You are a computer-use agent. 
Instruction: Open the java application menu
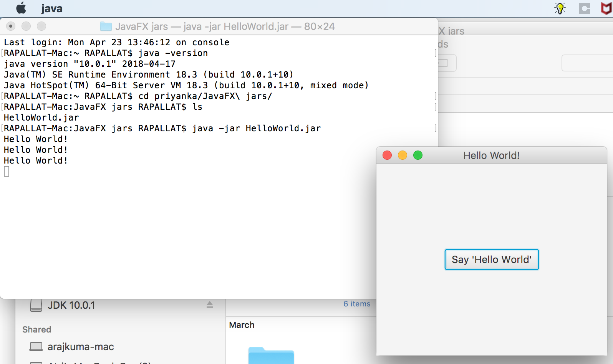pyautogui.click(x=51, y=8)
